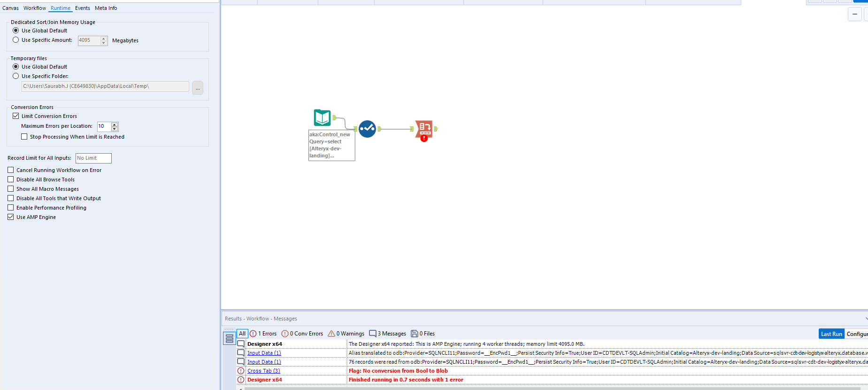Open the Cross Tab (3) link
The height and width of the screenshot is (390, 868).
tap(263, 371)
